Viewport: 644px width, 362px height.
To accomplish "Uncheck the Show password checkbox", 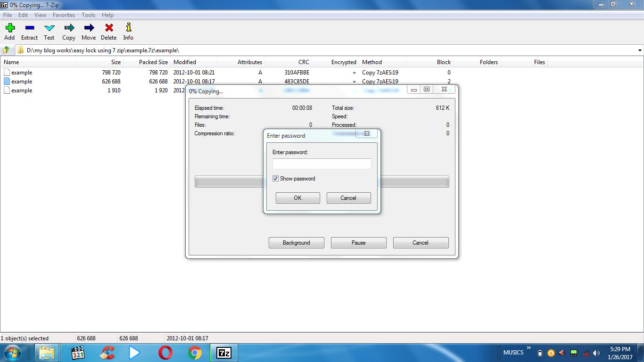I will point(276,179).
